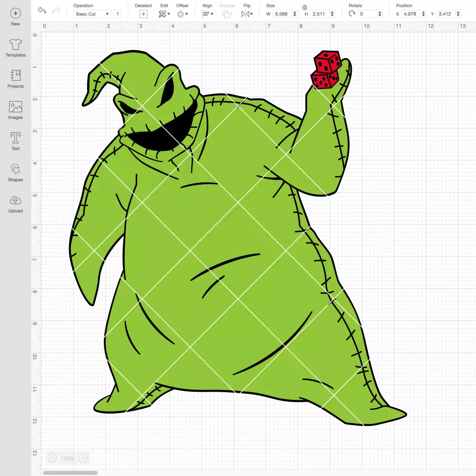Viewport: 476px width, 476px height.
Task: Expand the Edit dropdown arrow
Action: (x=169, y=14)
